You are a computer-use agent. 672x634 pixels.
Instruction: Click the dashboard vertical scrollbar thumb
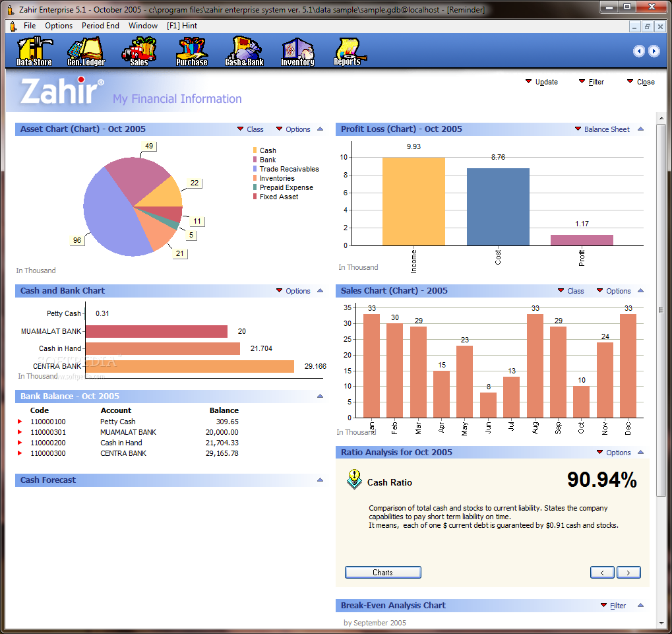(661, 310)
